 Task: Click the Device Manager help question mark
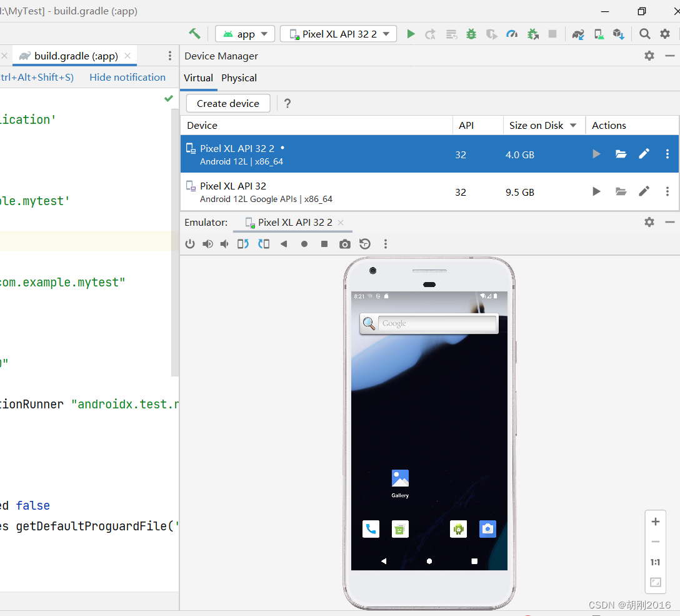[x=287, y=103]
